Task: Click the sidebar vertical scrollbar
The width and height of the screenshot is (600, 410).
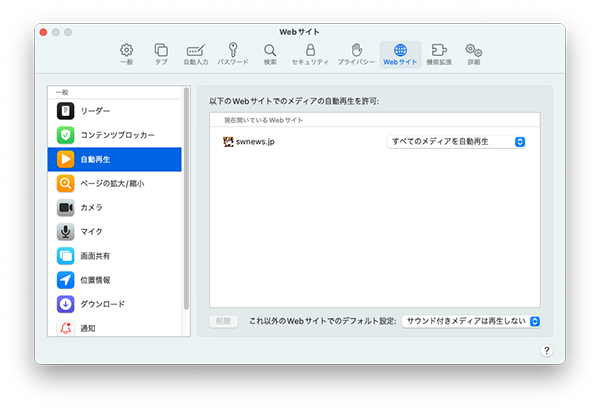Action: [186, 200]
